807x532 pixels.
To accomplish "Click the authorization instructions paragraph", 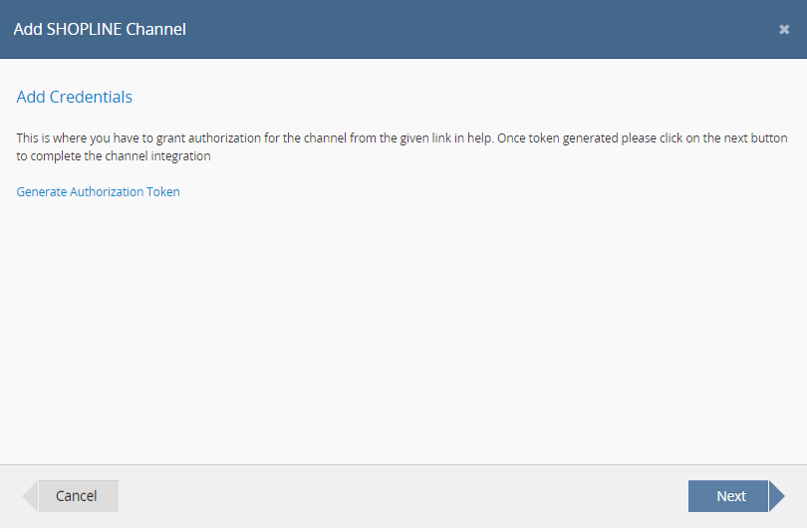I will [402, 147].
